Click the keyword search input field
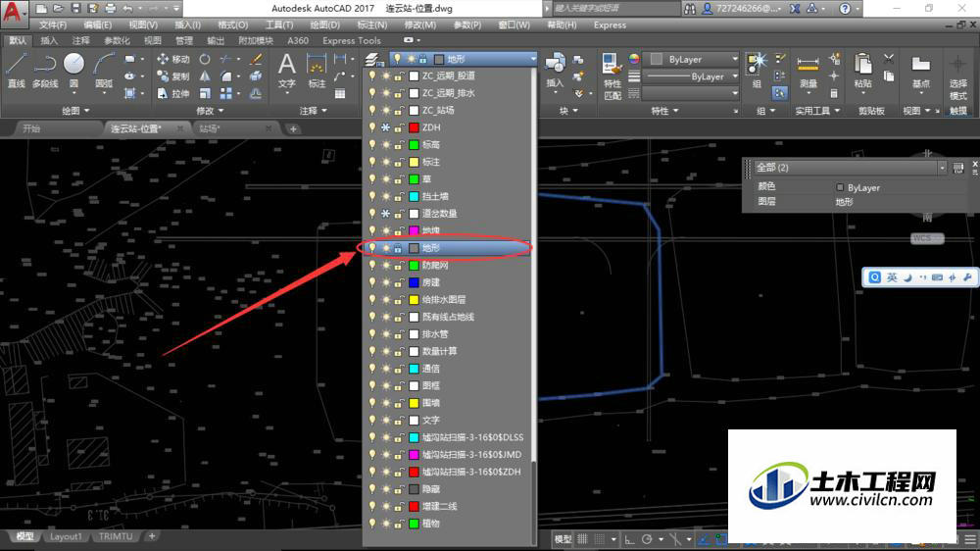The image size is (980, 551). [615, 9]
